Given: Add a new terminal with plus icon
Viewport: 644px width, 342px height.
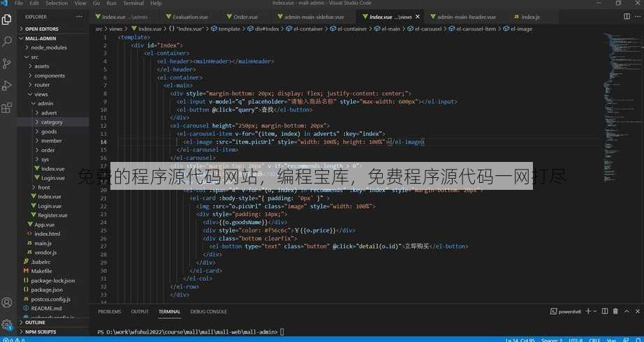Looking at the screenshot, I should 588,311.
